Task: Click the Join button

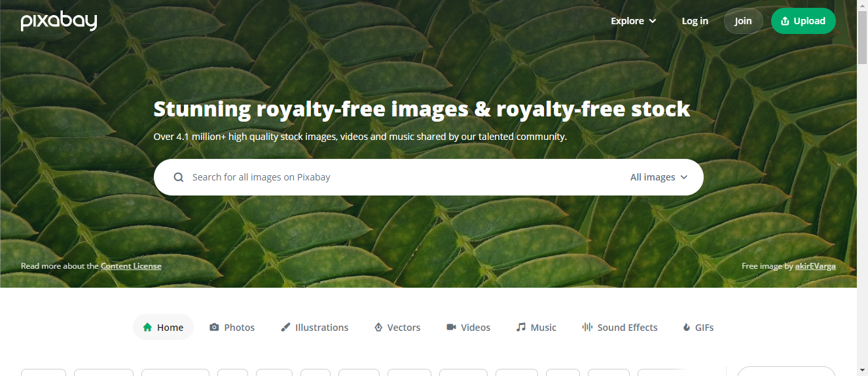Action: tap(743, 21)
